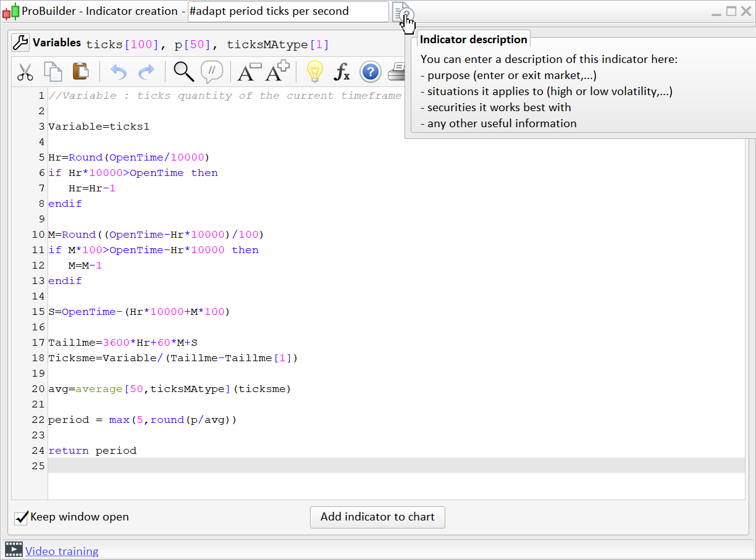This screenshot has width=756, height=560.
Task: Click the indicator name text field
Action: (288, 12)
